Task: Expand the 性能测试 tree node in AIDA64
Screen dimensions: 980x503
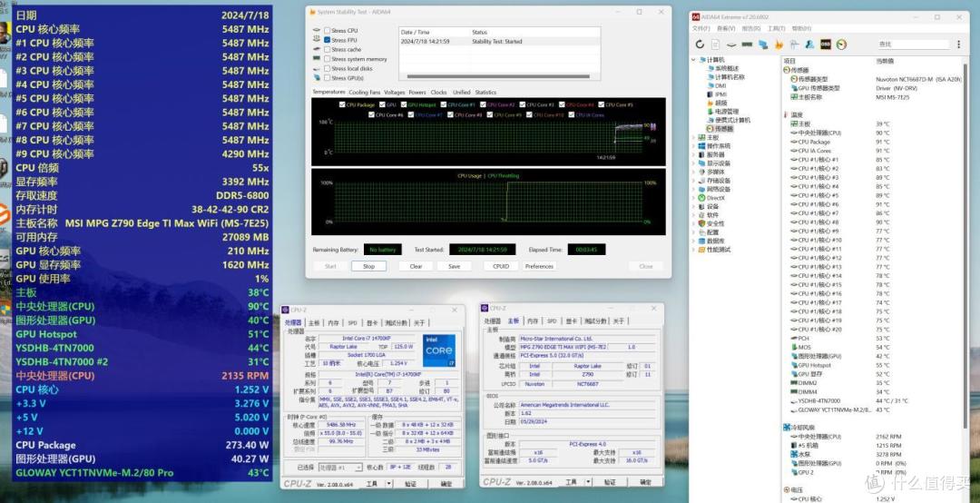Action: [694, 250]
